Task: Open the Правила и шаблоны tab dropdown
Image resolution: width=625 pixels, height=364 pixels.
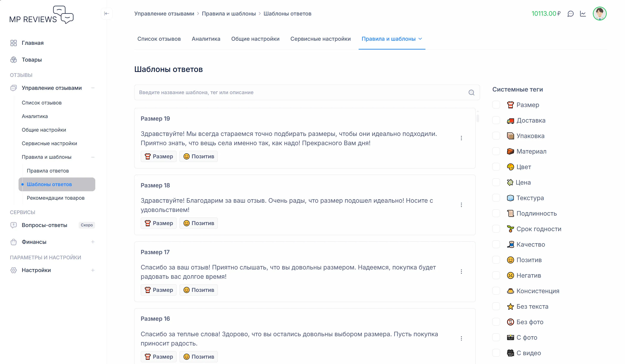Action: (x=420, y=39)
